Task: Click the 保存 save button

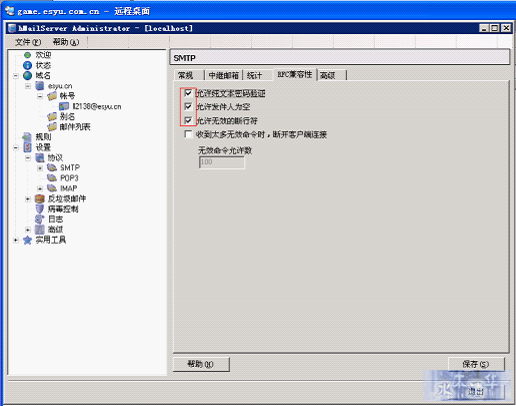Action: 476,364
